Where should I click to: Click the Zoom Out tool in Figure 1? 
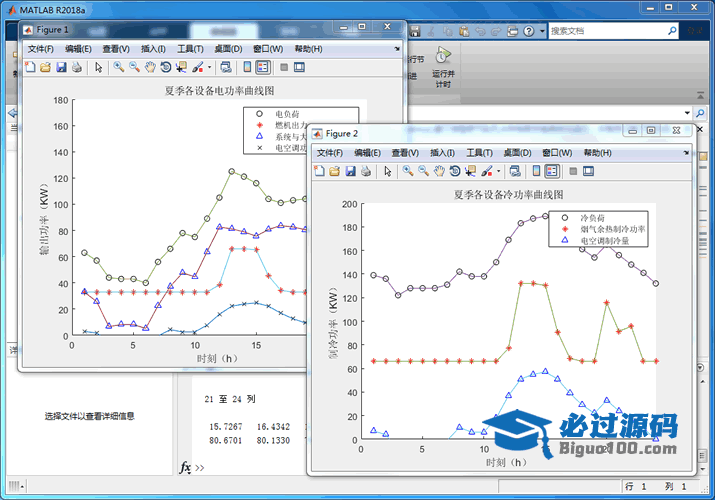tap(134, 67)
